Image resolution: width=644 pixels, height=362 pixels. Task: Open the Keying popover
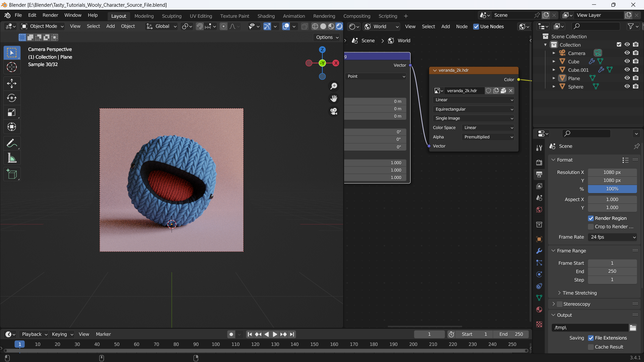click(62, 334)
